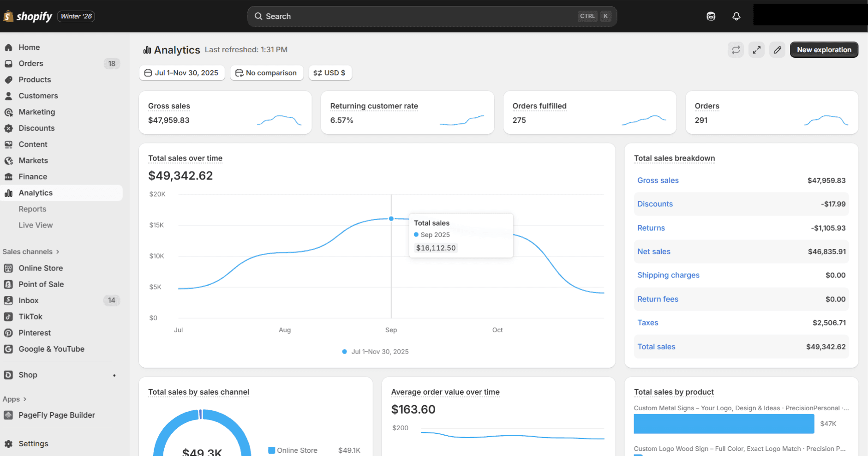Open Settings at the sidebar bottom

(33, 444)
